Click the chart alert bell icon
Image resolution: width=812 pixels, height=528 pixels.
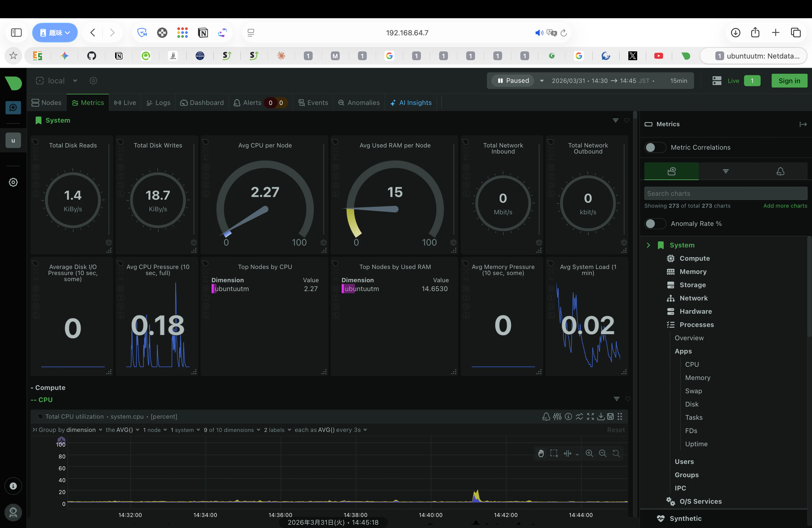click(546, 416)
